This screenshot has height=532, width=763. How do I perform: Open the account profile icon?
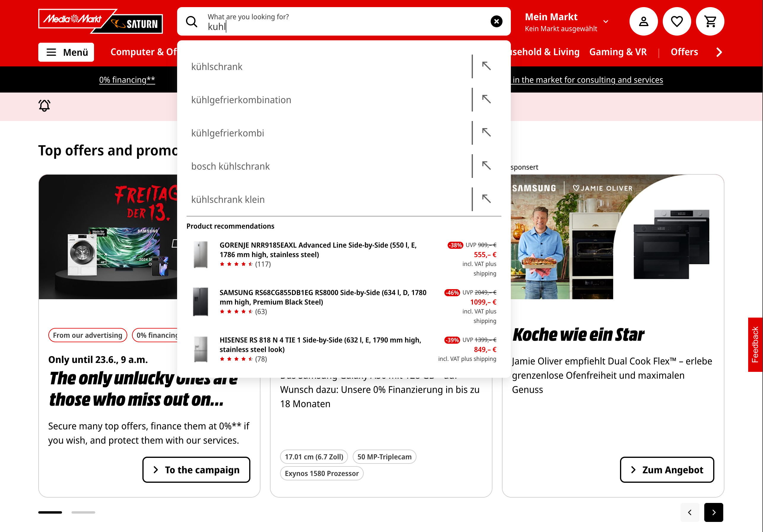coord(643,21)
